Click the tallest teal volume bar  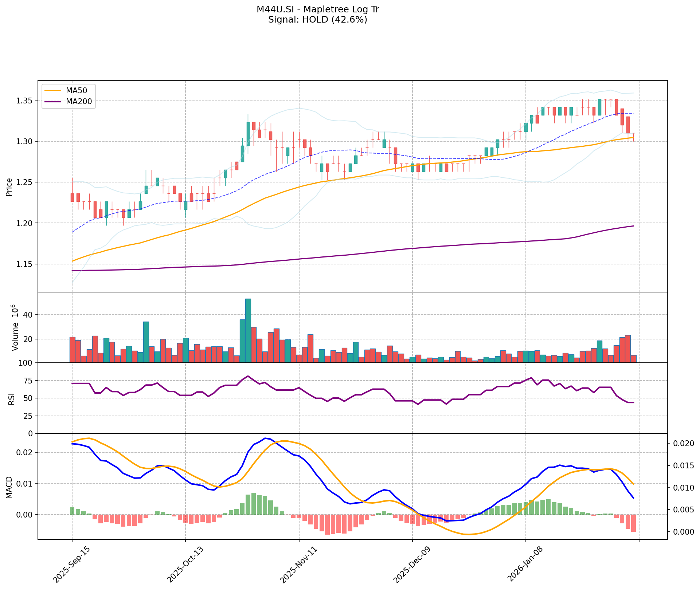coord(248,330)
